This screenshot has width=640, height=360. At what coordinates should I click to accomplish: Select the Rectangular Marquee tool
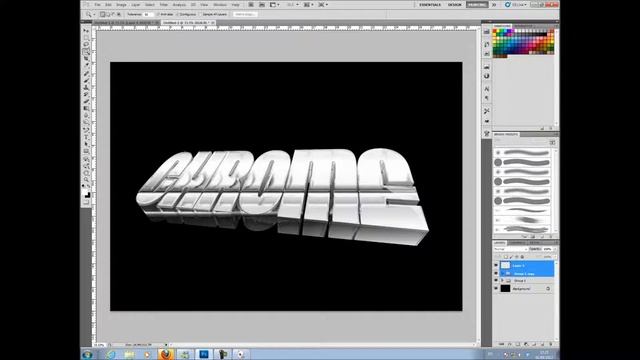point(86,38)
